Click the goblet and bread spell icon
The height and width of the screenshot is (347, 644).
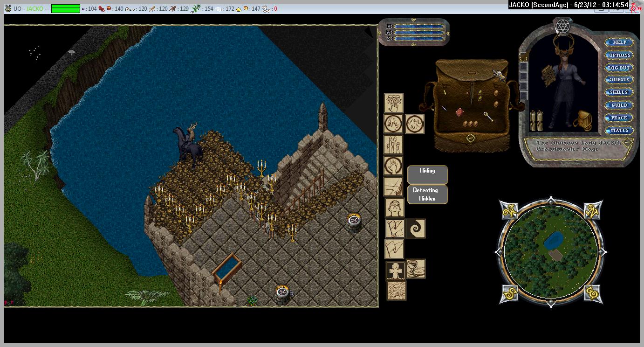[x=415, y=269]
